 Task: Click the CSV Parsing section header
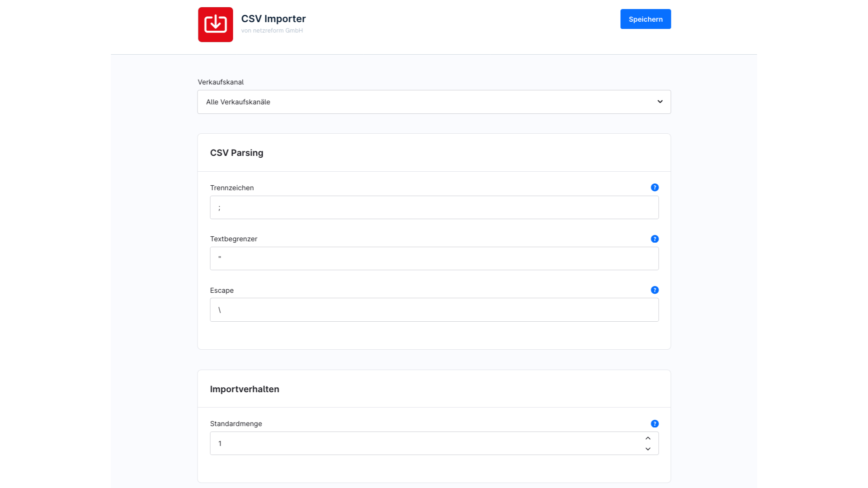pos(236,153)
